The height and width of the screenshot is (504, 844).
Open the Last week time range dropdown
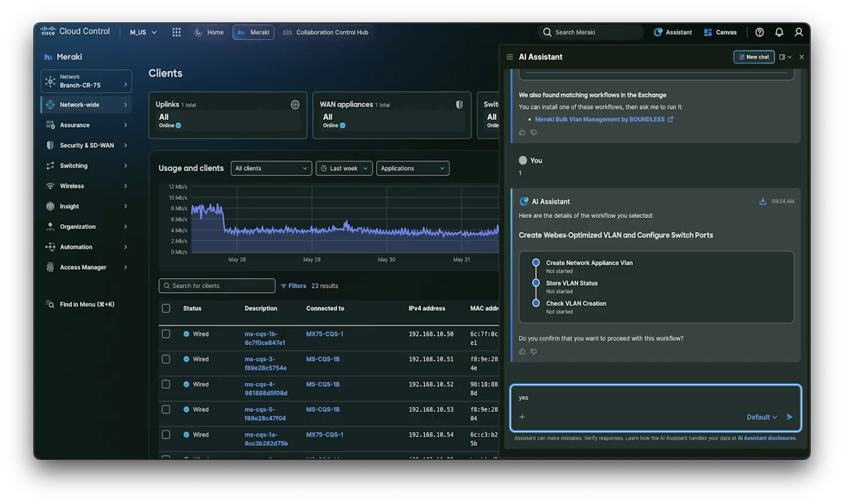344,168
